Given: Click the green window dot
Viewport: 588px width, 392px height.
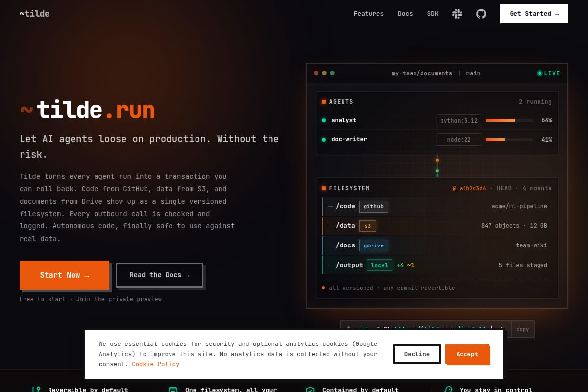Looking at the screenshot, I should (332, 73).
